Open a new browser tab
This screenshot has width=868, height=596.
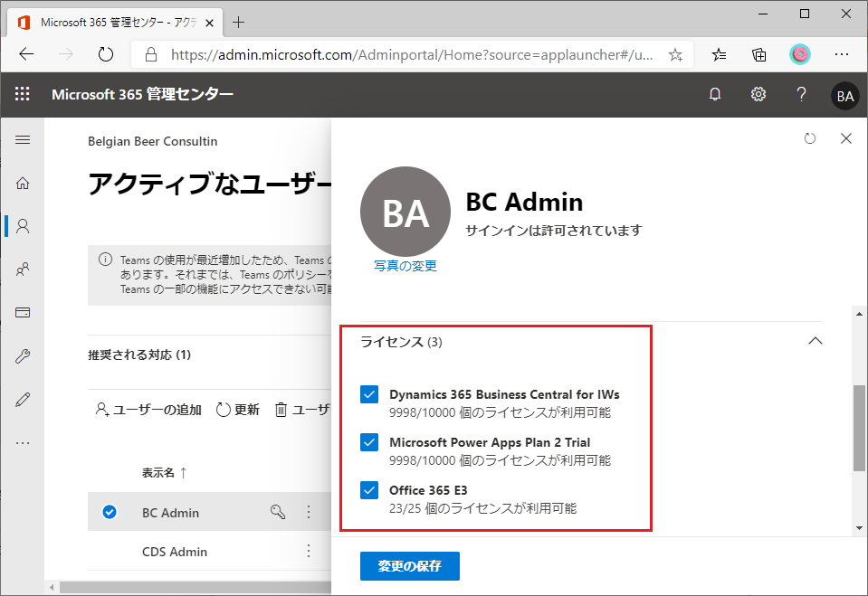238,22
